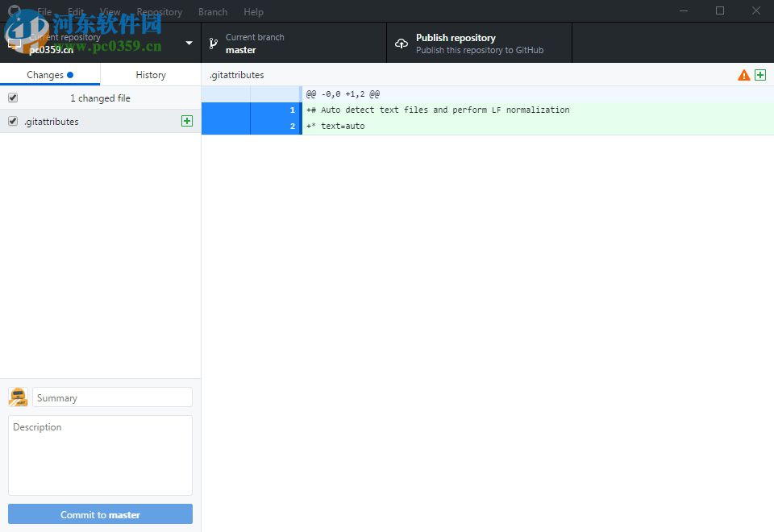Click the green plus next to .gitattributes filename

tap(186, 121)
